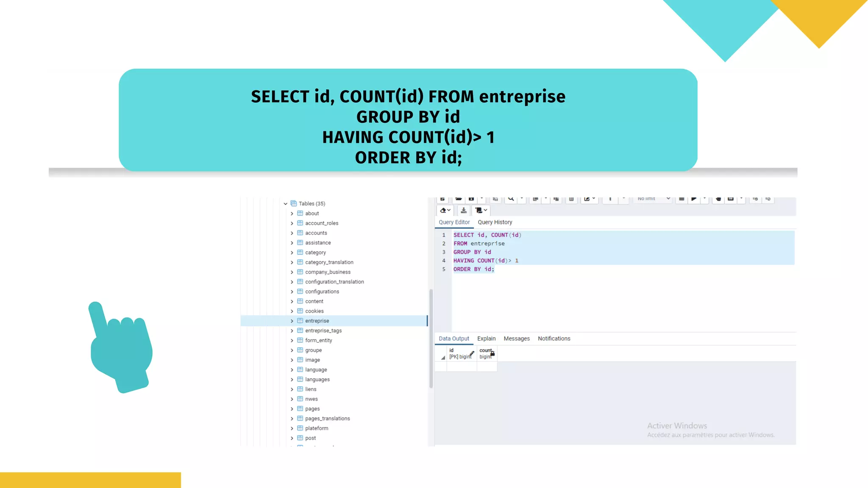Expand the entreprise_tags table node
The height and width of the screenshot is (488, 868).
pos(292,331)
